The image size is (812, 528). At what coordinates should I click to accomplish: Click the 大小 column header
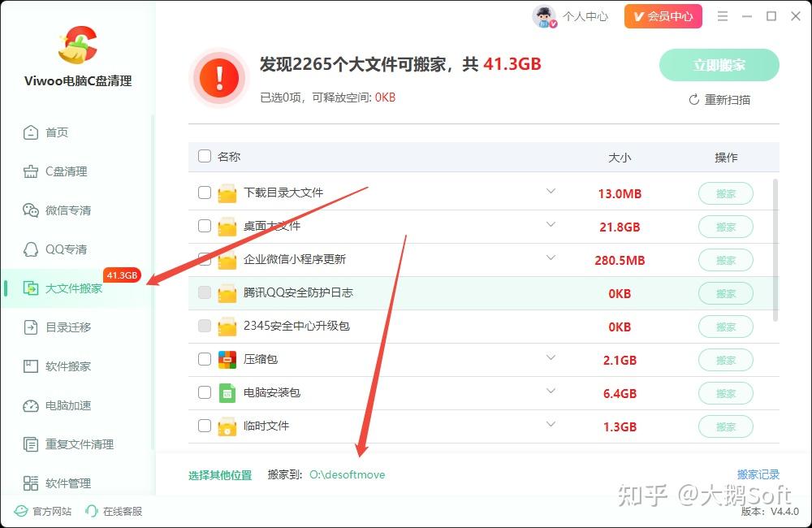pyautogui.click(x=620, y=158)
